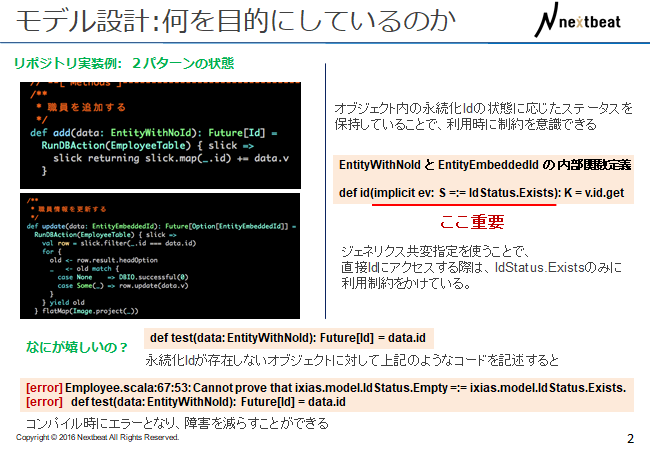Click the comment 職員を追加する

pos(86,107)
